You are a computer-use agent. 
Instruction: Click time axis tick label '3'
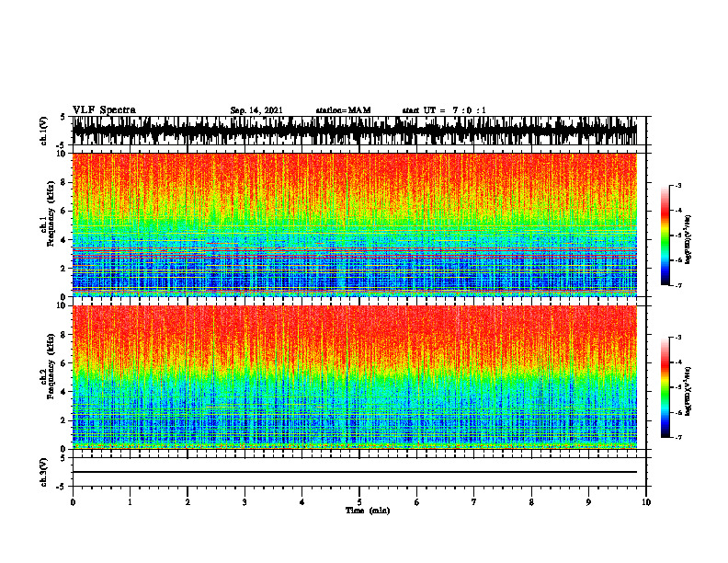click(245, 502)
